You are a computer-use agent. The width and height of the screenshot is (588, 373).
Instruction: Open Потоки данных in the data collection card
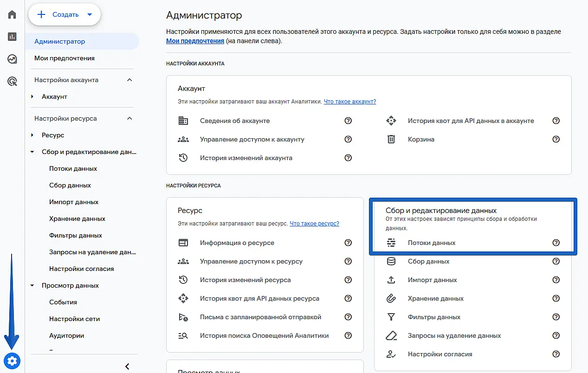click(x=432, y=243)
